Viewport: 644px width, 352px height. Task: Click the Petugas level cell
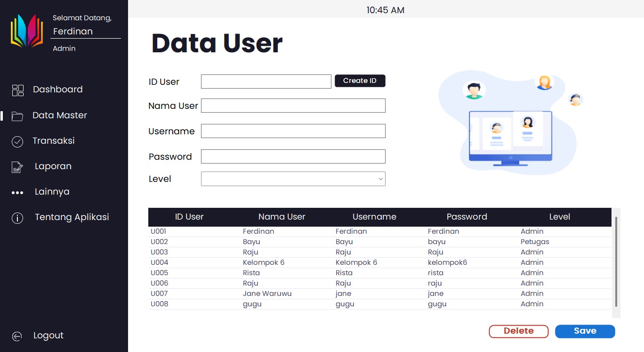point(535,242)
